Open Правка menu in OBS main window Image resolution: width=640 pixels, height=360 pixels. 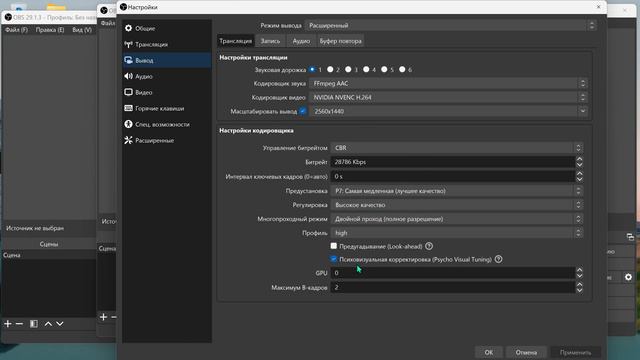pyautogui.click(x=50, y=30)
